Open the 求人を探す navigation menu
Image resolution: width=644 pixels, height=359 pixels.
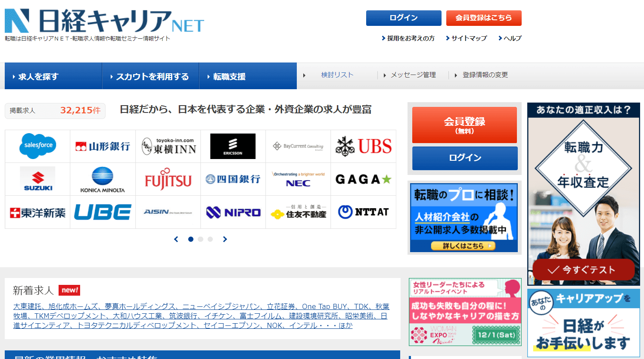pos(53,76)
